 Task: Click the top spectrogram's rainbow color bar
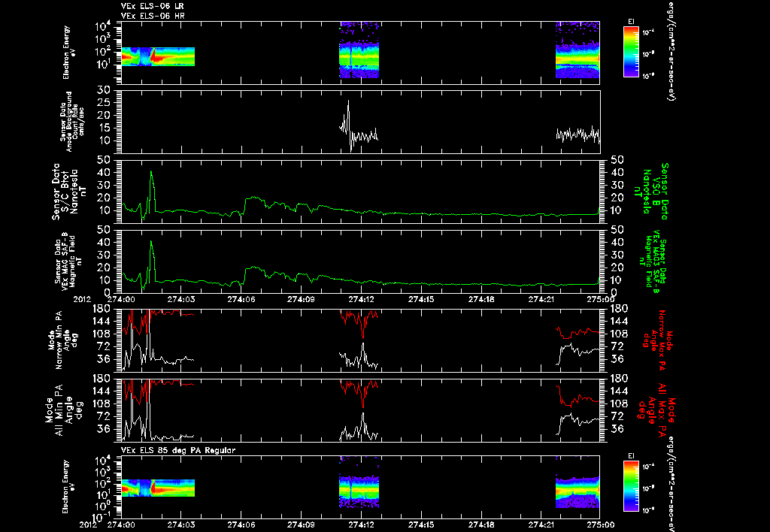click(631, 52)
